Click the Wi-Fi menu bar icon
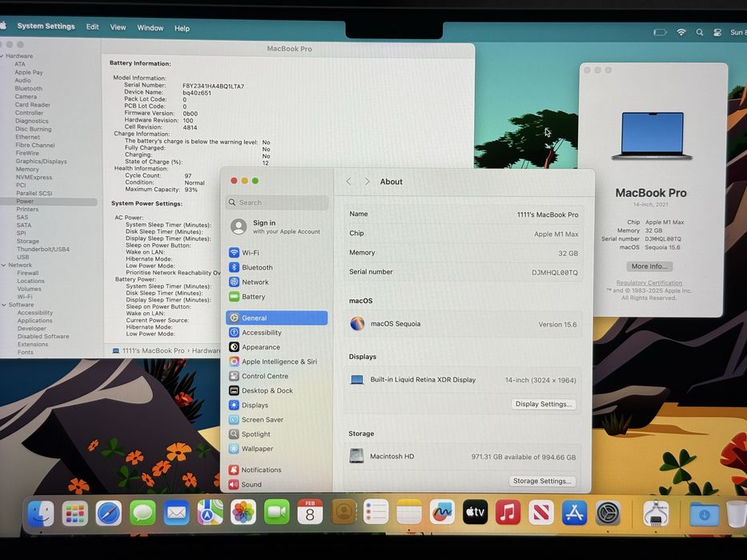This screenshot has width=747, height=560. pos(681,32)
